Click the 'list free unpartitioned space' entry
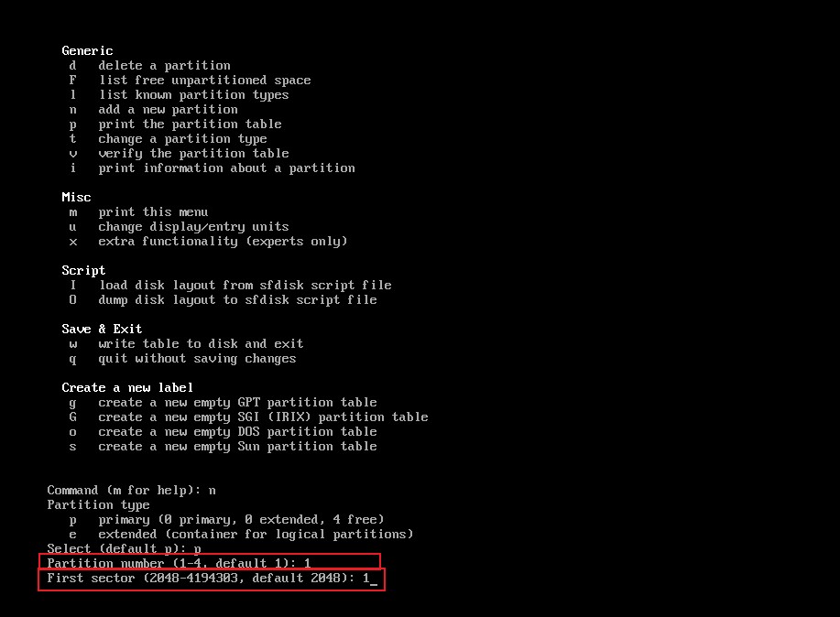840x617 pixels. (x=190, y=81)
